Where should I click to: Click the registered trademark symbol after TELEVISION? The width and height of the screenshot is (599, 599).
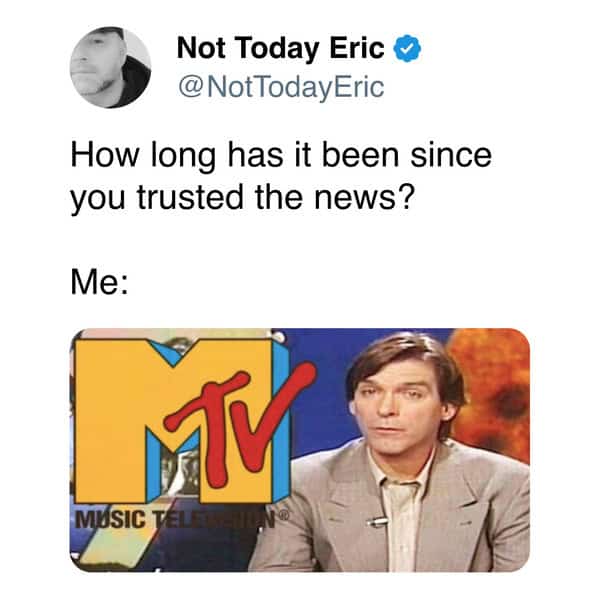284,516
